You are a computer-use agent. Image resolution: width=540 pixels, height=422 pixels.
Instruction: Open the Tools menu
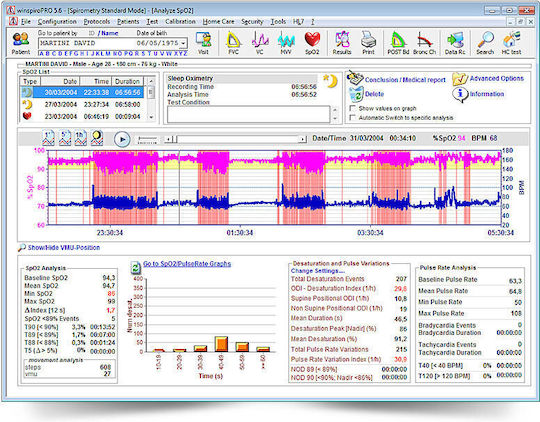coord(278,22)
